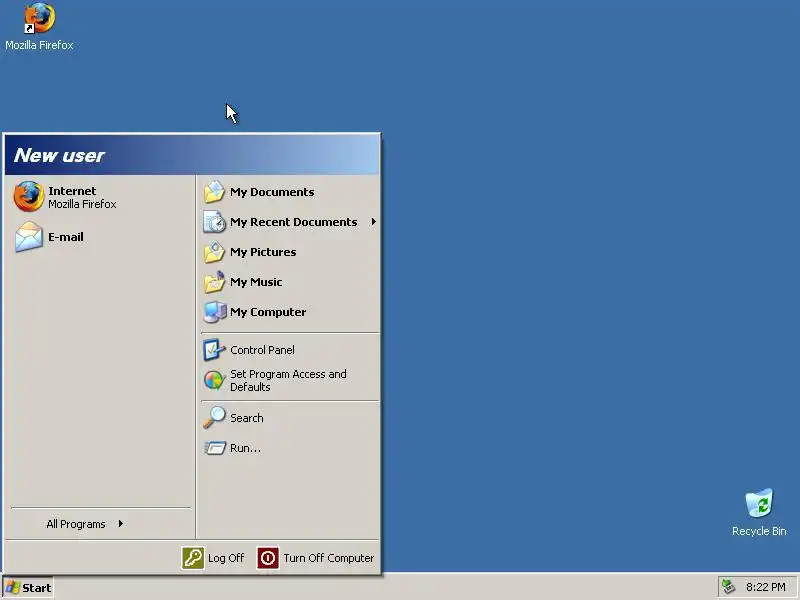Viewport: 800px width, 600px height.
Task: Click the Log Off button label
Action: click(x=226, y=558)
